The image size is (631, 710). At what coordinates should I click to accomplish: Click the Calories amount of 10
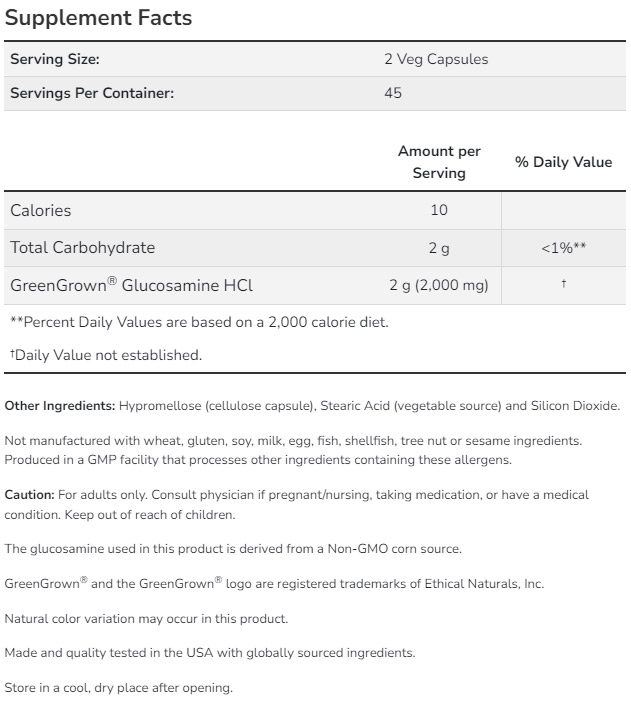439,210
